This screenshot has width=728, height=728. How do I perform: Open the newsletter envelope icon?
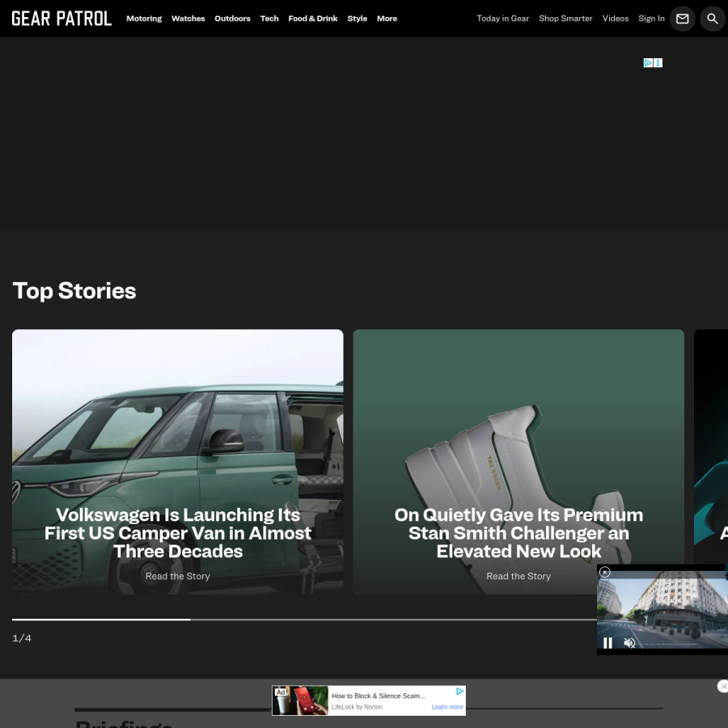tap(682, 19)
